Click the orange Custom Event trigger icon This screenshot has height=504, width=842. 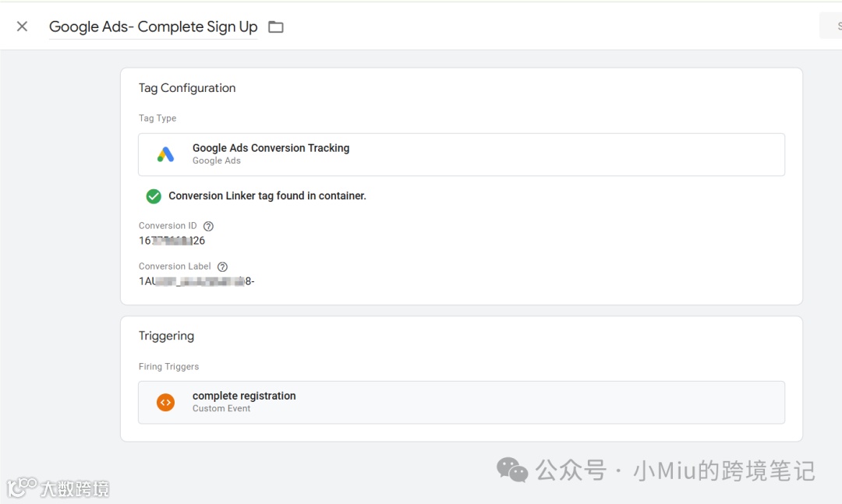[165, 402]
